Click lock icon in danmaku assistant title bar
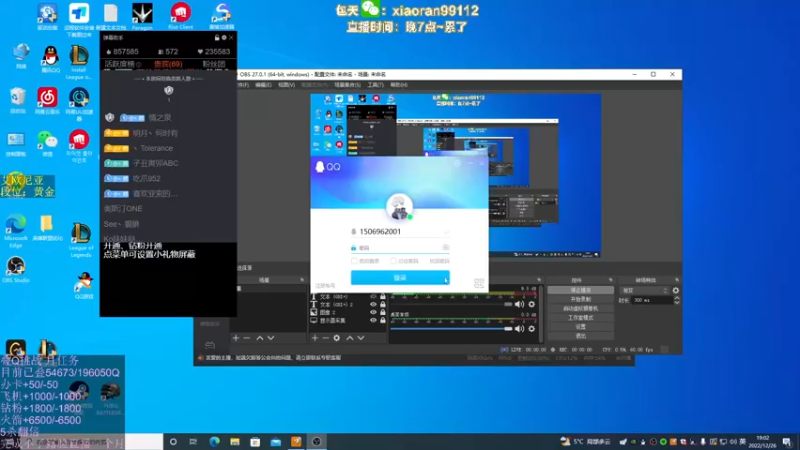The height and width of the screenshot is (450, 800). [x=217, y=38]
